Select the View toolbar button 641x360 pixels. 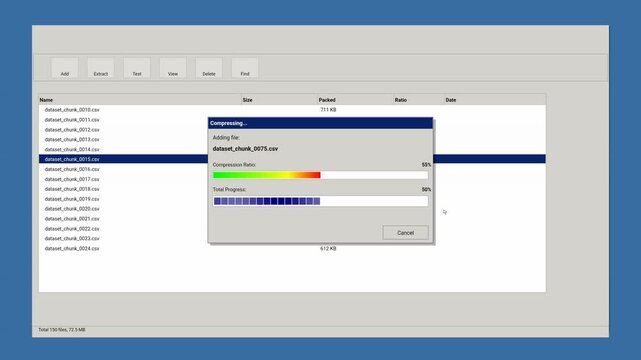(173, 68)
